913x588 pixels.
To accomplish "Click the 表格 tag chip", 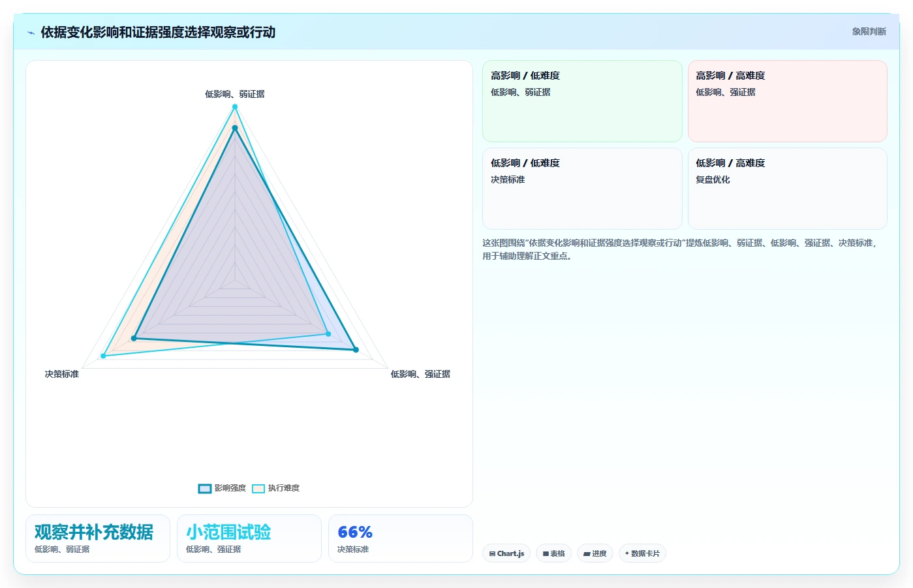I will (x=553, y=553).
